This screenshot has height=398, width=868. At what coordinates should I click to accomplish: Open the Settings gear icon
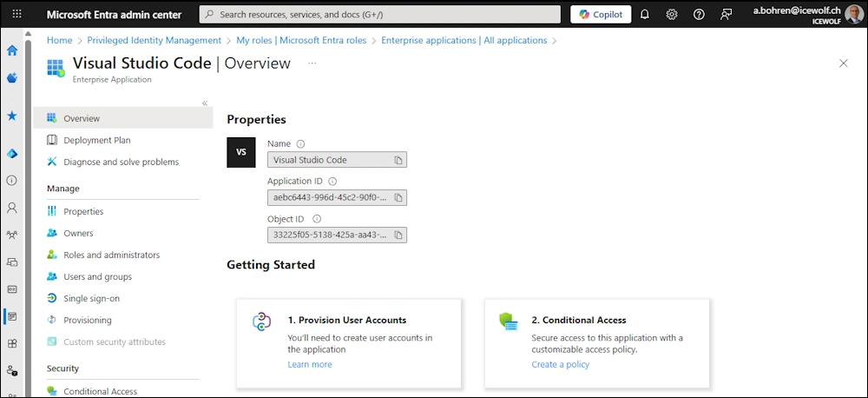click(672, 15)
